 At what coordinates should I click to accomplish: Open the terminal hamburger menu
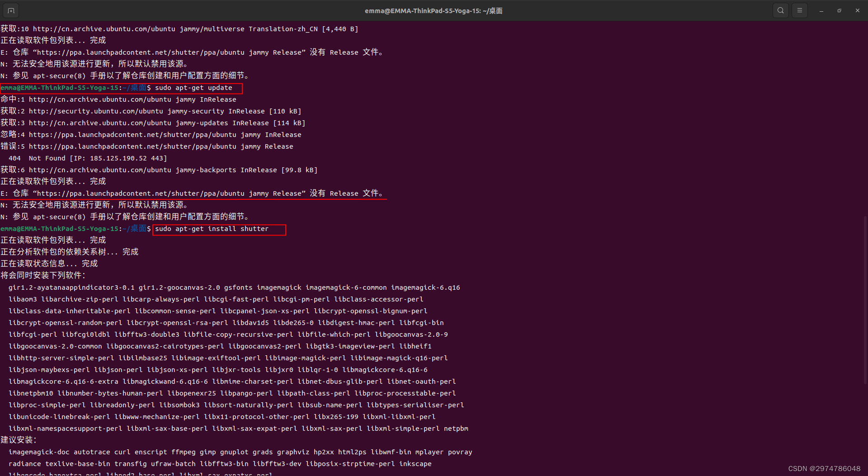(800, 10)
